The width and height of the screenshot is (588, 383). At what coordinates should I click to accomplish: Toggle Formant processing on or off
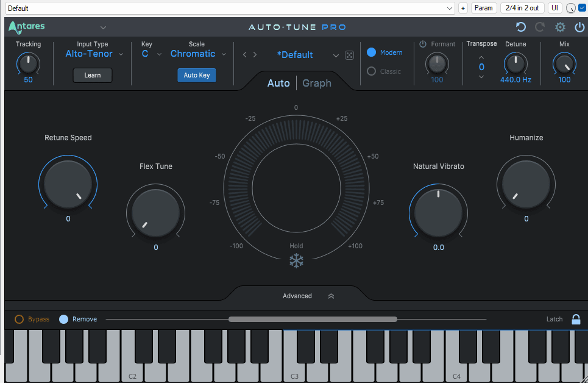pos(423,43)
